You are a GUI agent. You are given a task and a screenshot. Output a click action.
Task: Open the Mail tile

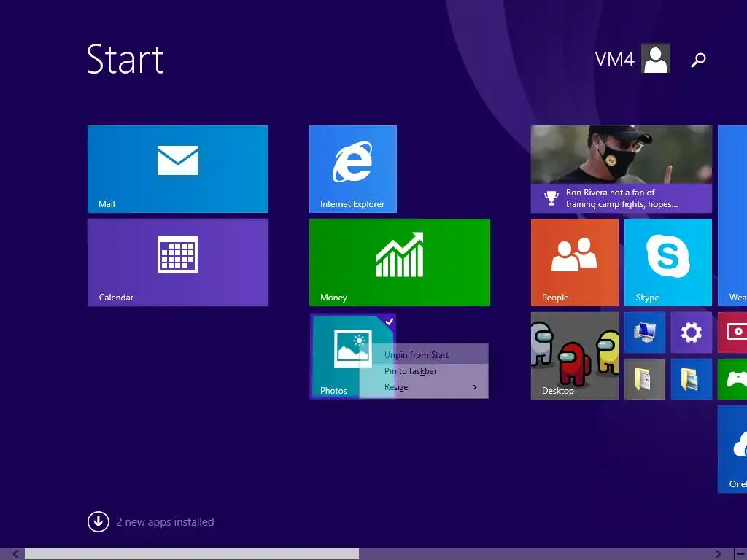pos(178,169)
